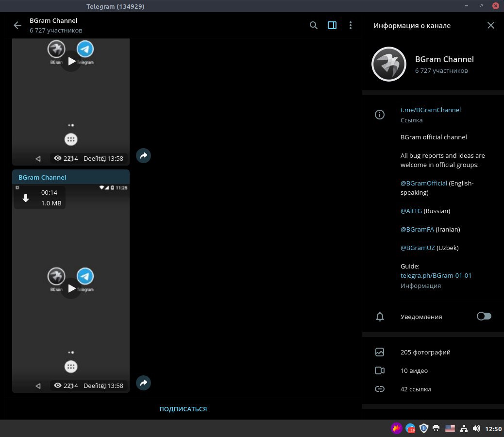Click BGram Channel name in info panel
The width and height of the screenshot is (504, 437).
[444, 59]
